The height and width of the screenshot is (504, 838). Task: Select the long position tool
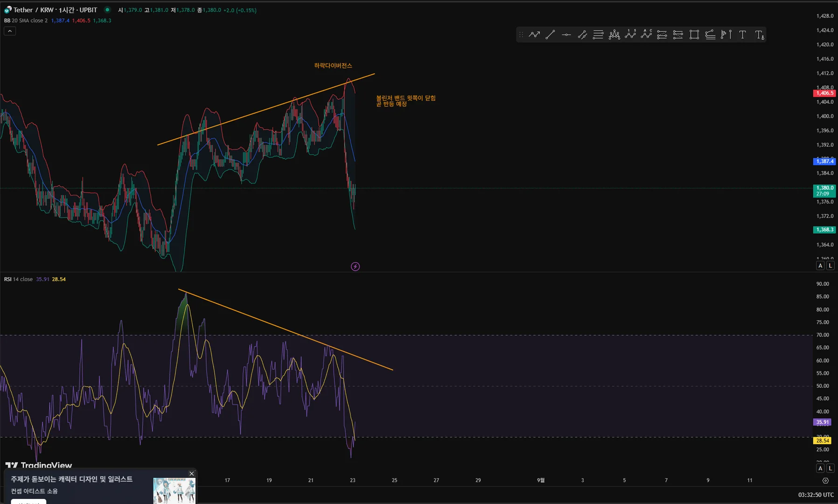[x=662, y=35]
